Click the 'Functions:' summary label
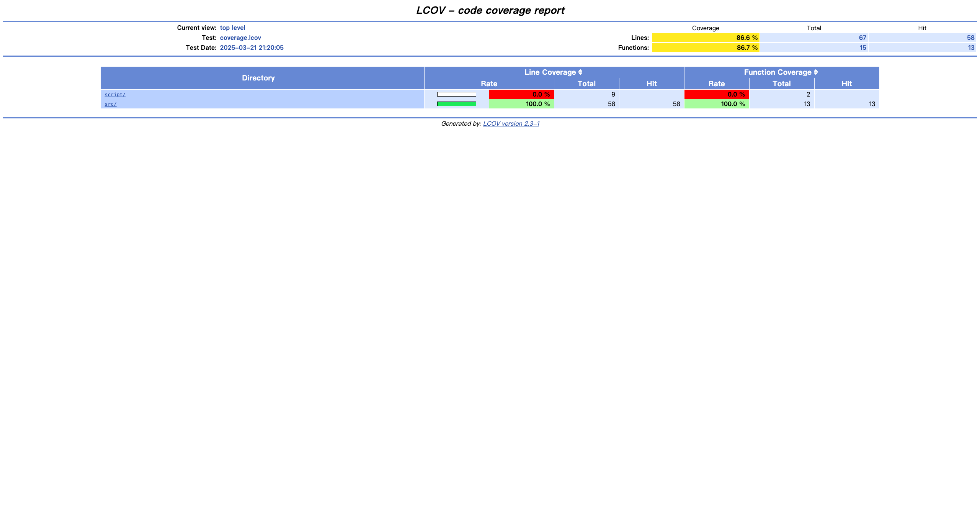 pos(634,48)
